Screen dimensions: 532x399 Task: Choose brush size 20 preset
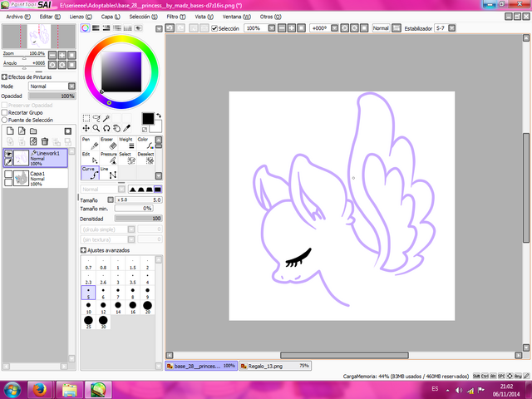click(147, 308)
